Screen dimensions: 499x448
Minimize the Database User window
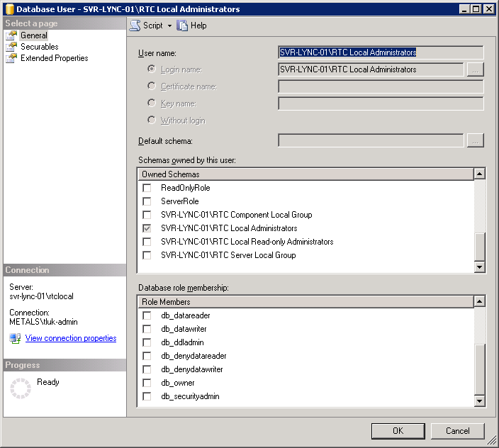pyautogui.click(x=464, y=9)
